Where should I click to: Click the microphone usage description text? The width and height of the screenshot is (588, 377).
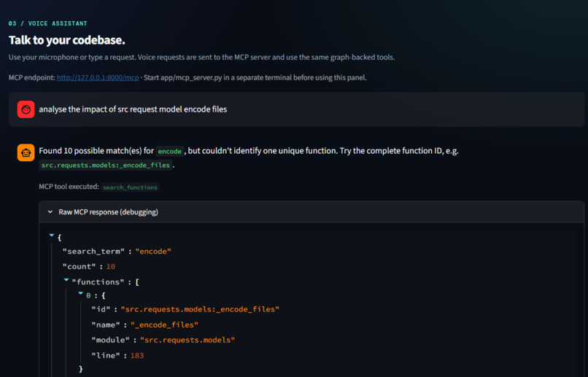[x=202, y=58]
